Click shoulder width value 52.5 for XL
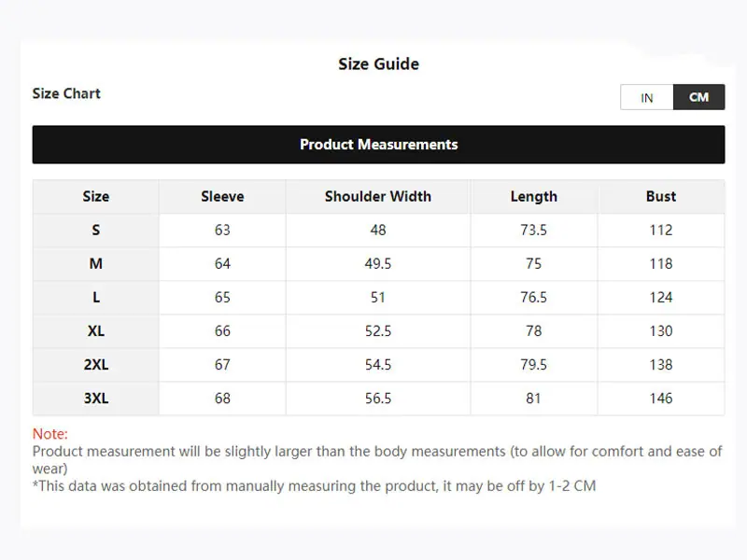Viewport: 747px width, 560px height. point(378,331)
